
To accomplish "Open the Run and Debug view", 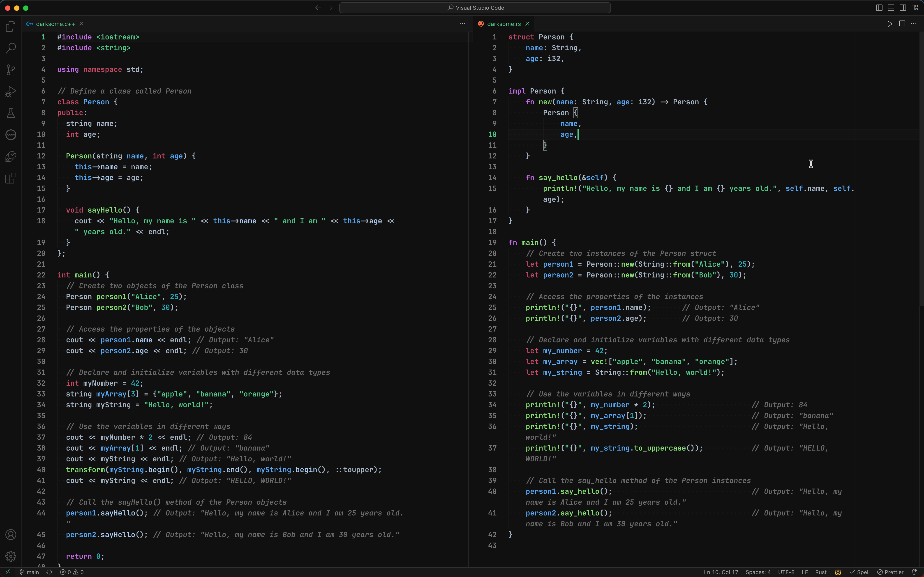I will (11, 92).
